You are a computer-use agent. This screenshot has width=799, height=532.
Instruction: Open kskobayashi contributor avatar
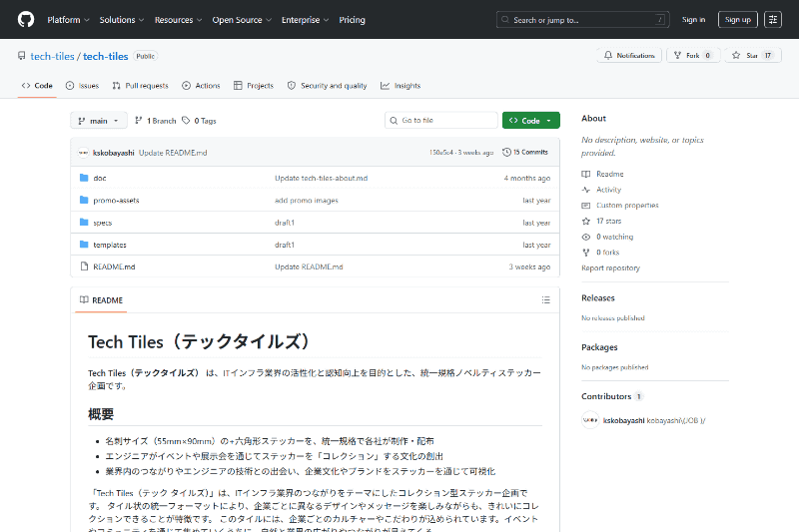[x=590, y=420]
